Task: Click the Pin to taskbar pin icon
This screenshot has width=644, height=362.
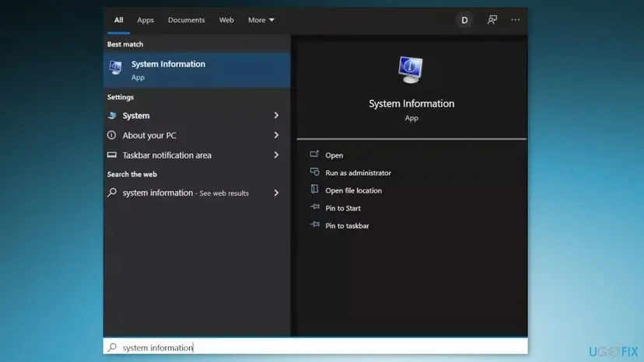Action: pos(315,225)
